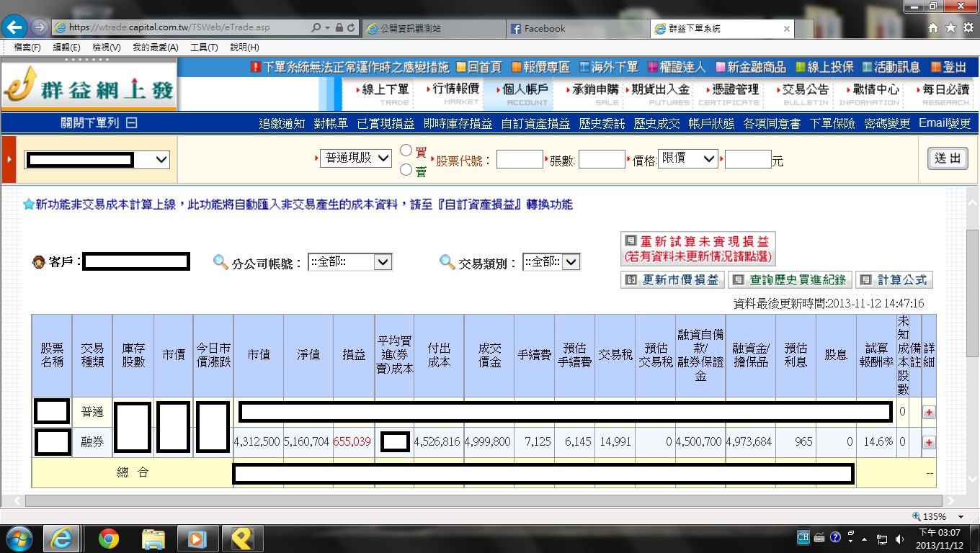This screenshot has height=553, width=980.
Task: Click the 群益網上發 logo
Action: [x=88, y=85]
